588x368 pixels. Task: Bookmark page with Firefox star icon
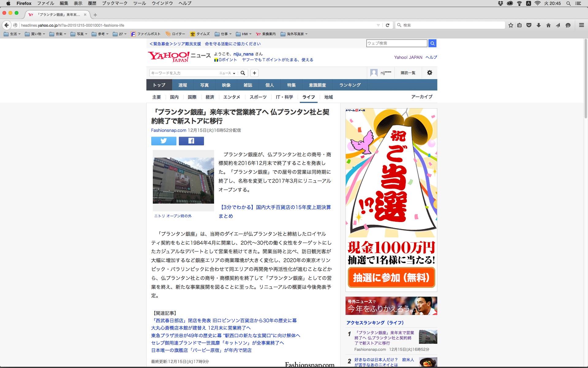coord(511,25)
